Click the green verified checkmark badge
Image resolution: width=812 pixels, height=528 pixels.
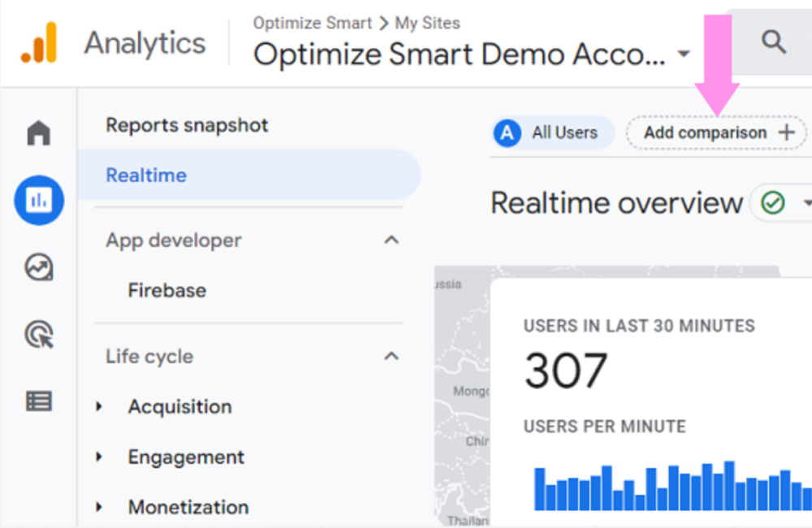tap(773, 202)
